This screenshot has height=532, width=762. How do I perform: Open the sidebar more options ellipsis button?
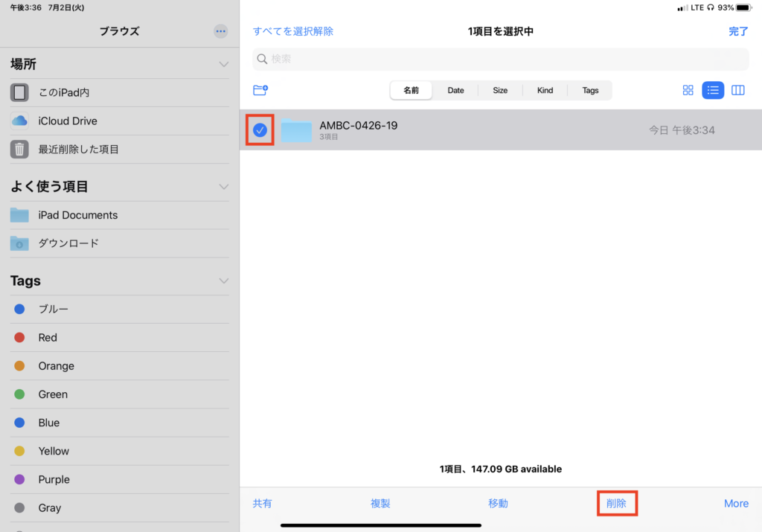pyautogui.click(x=220, y=31)
